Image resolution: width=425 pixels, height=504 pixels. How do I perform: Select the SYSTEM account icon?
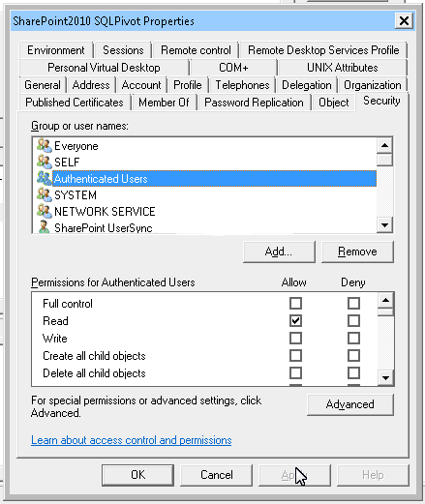point(45,194)
